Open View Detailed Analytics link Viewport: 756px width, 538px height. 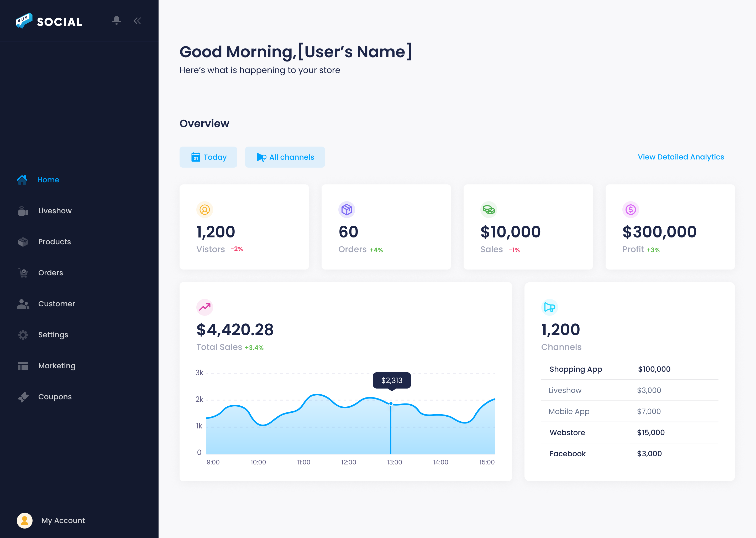(681, 157)
